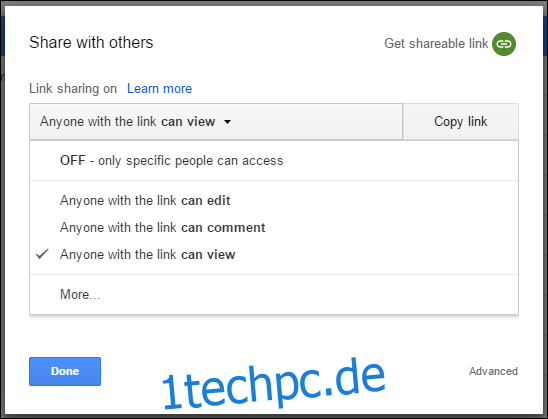Image resolution: width=548 pixels, height=419 pixels.
Task: Choose "Anyone with the link can edit"
Action: [274, 201]
